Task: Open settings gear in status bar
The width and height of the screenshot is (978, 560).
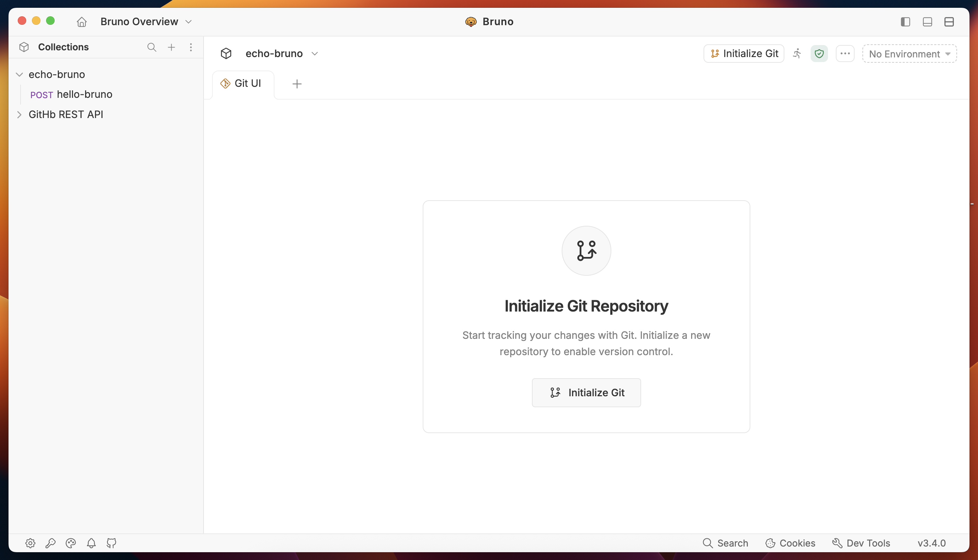Action: click(30, 543)
